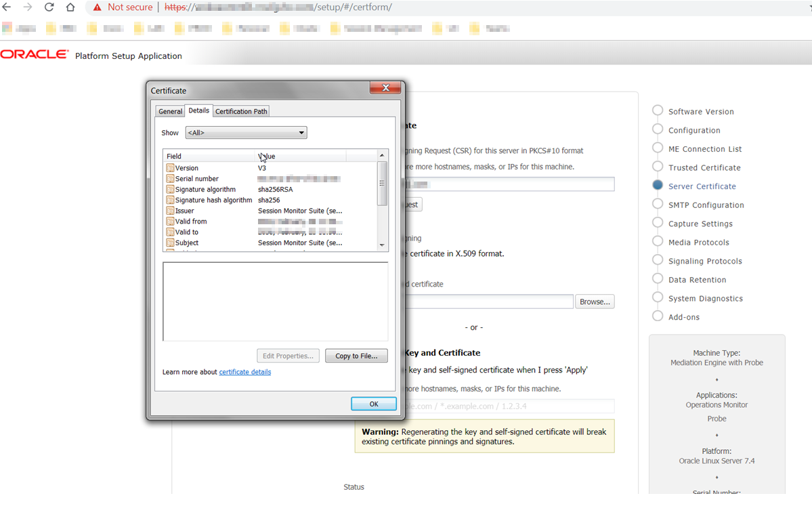Click the Field column header
This screenshot has width=812, height=521.
[x=209, y=156]
